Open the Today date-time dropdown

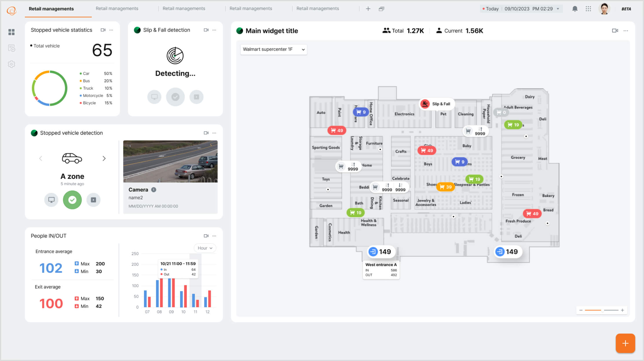[x=521, y=9]
